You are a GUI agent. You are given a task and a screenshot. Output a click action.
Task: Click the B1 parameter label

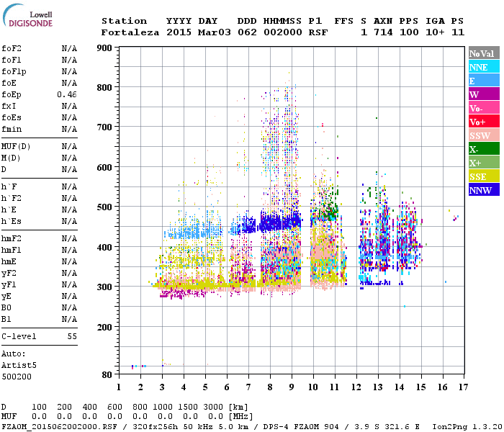click(6, 319)
